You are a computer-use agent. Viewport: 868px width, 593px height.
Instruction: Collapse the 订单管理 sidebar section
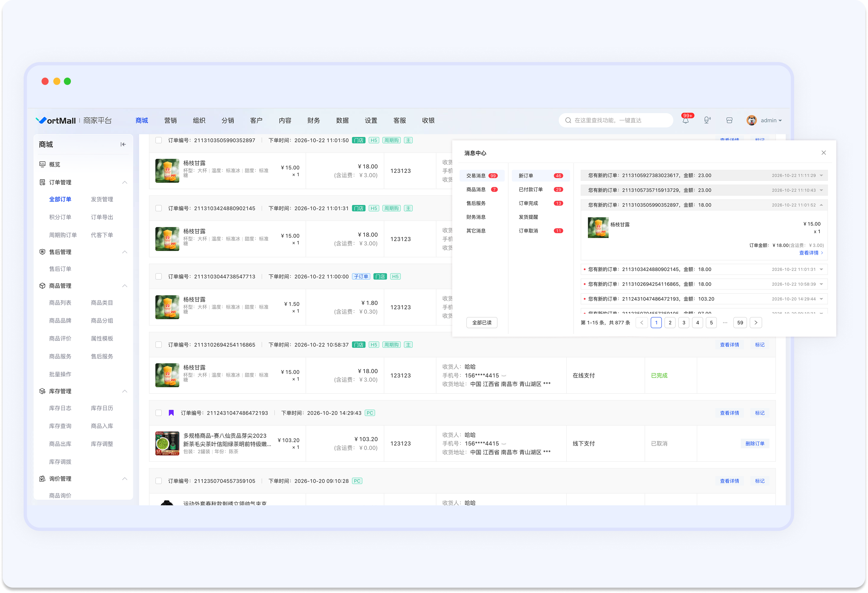point(125,182)
